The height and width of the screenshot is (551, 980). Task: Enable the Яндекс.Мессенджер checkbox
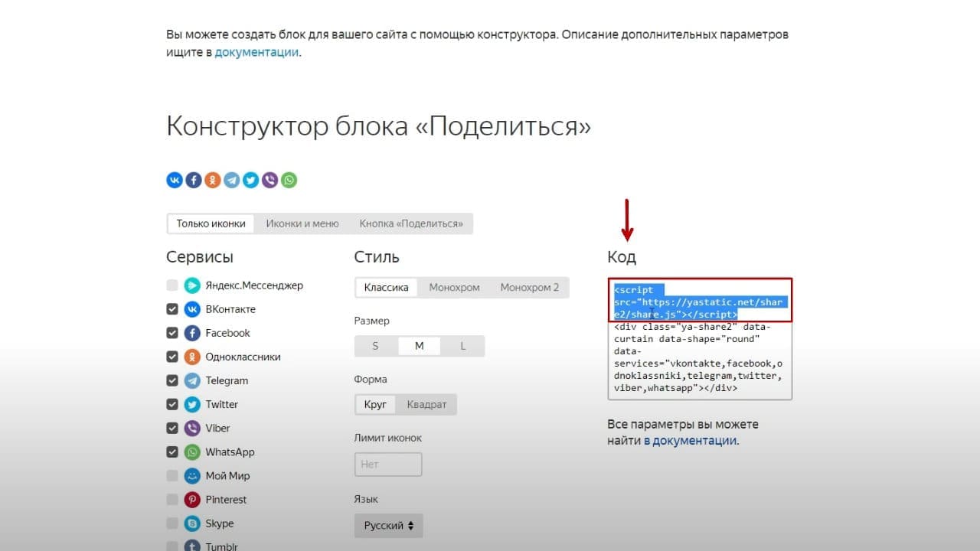click(172, 285)
